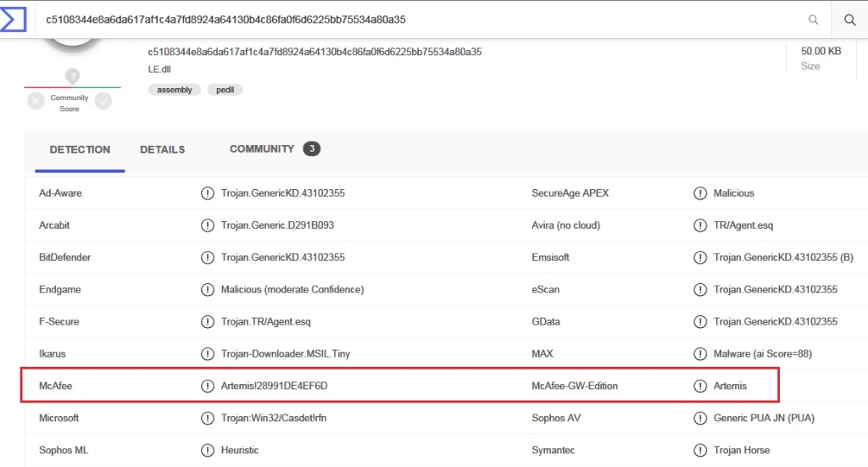Click the Endgame engine name

(60, 289)
